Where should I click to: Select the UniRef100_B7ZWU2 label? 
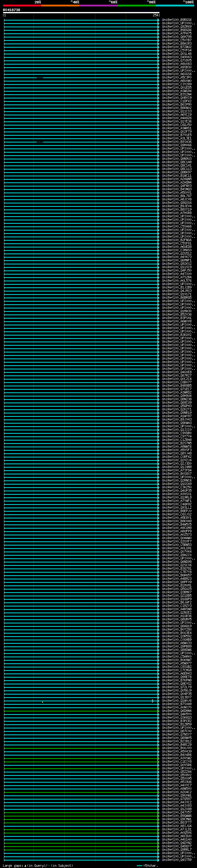tap(176, 47)
